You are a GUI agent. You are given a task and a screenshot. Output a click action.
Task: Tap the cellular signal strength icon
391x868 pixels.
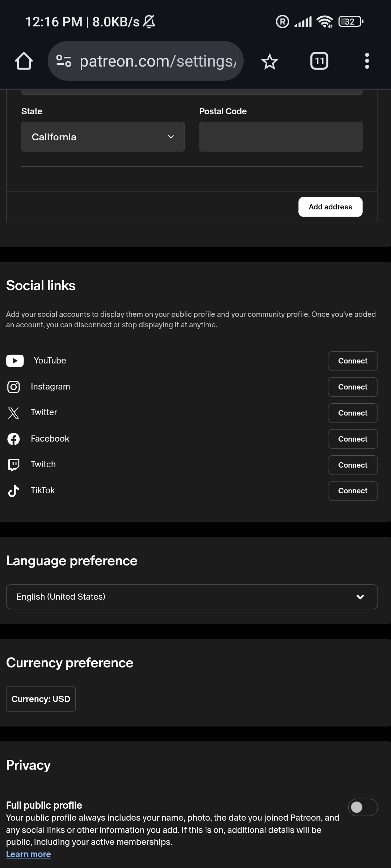(303, 22)
